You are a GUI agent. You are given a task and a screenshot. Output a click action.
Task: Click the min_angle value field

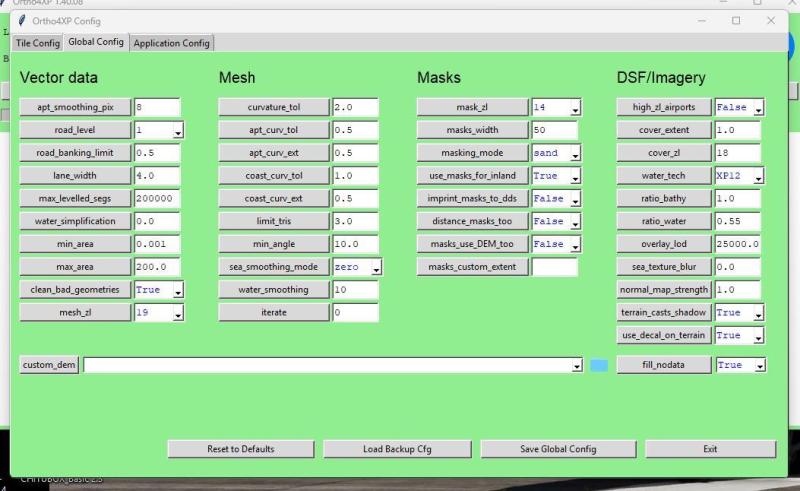click(355, 244)
